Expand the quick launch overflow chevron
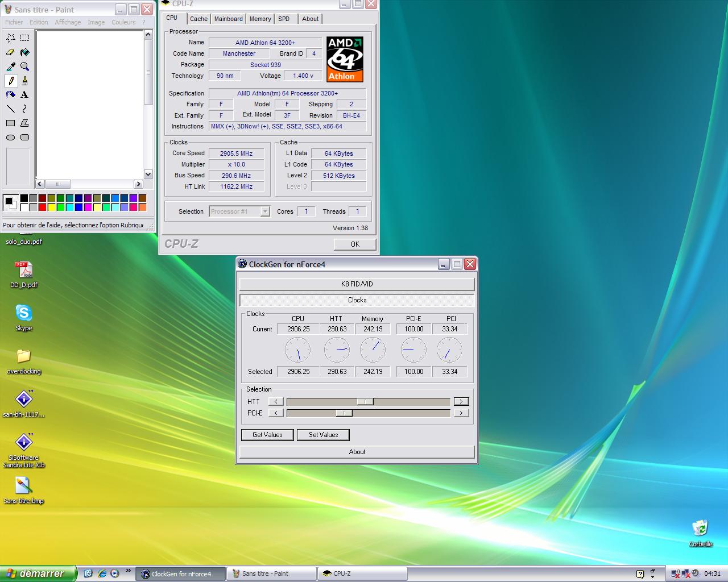 click(128, 571)
